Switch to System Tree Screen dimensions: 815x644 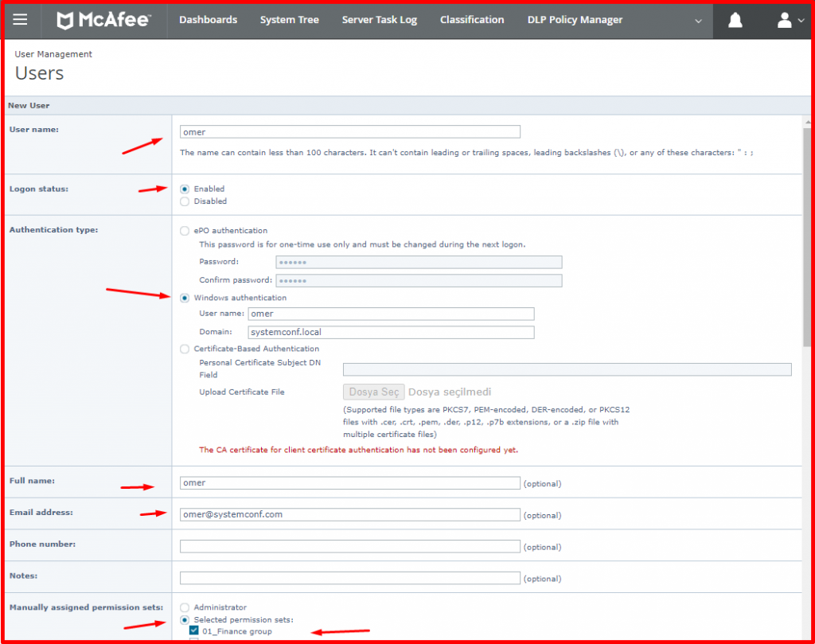[x=289, y=19]
